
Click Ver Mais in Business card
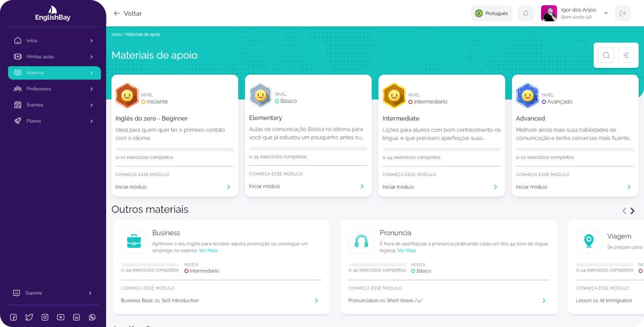click(208, 251)
